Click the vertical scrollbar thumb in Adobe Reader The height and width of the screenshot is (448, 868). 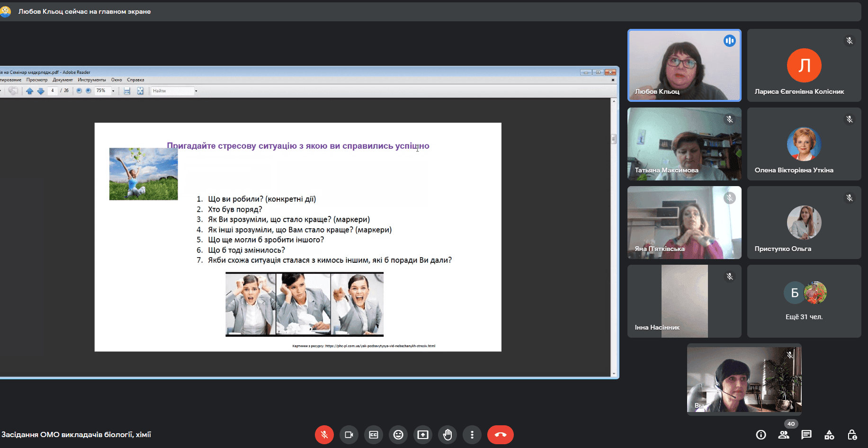click(x=614, y=139)
